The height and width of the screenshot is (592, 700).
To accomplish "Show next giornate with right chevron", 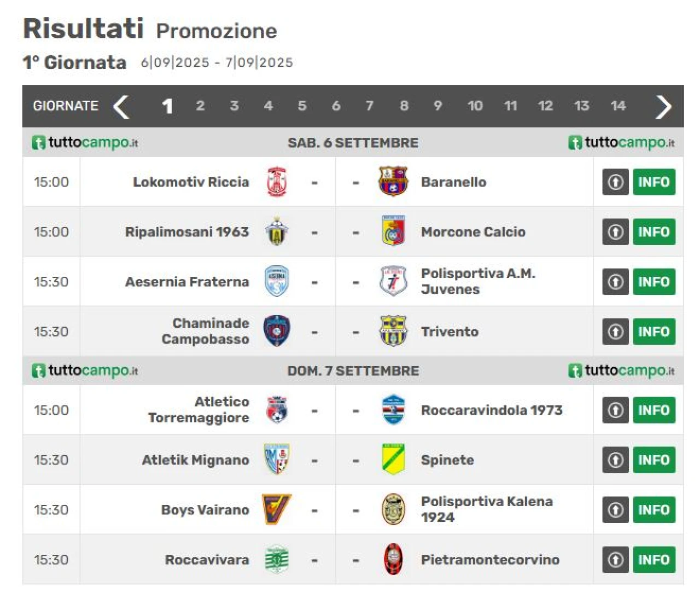I will coord(663,107).
